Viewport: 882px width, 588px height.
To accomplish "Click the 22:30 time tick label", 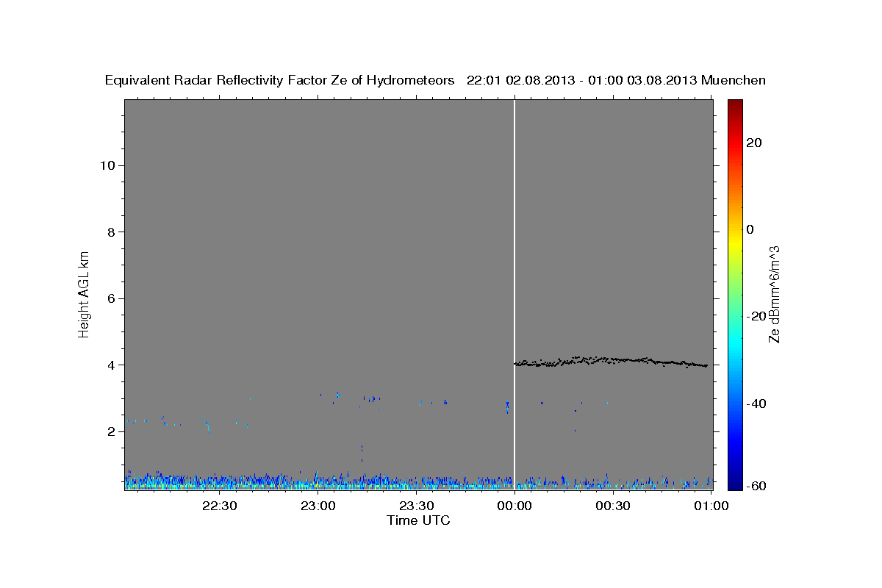I will point(219,506).
